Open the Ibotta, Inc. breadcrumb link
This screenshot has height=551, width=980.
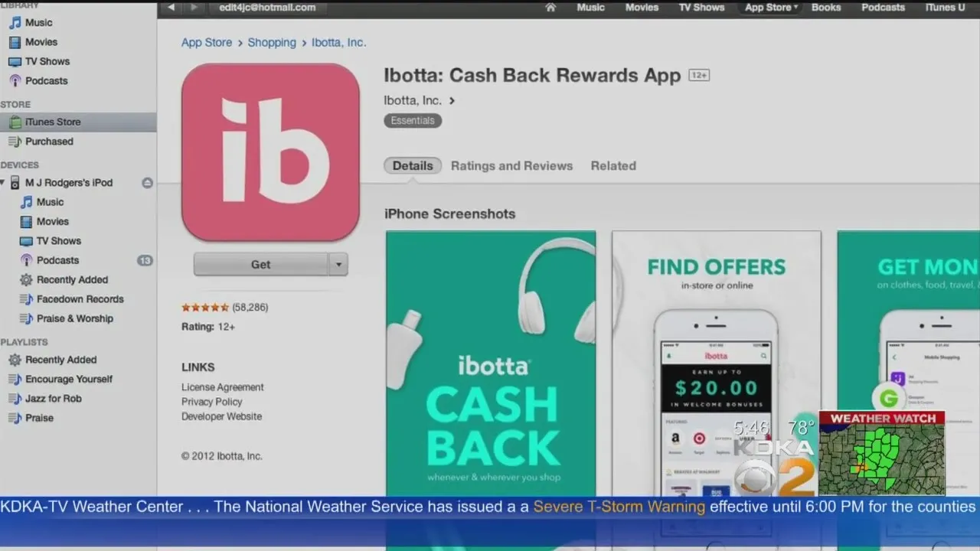[x=338, y=43]
